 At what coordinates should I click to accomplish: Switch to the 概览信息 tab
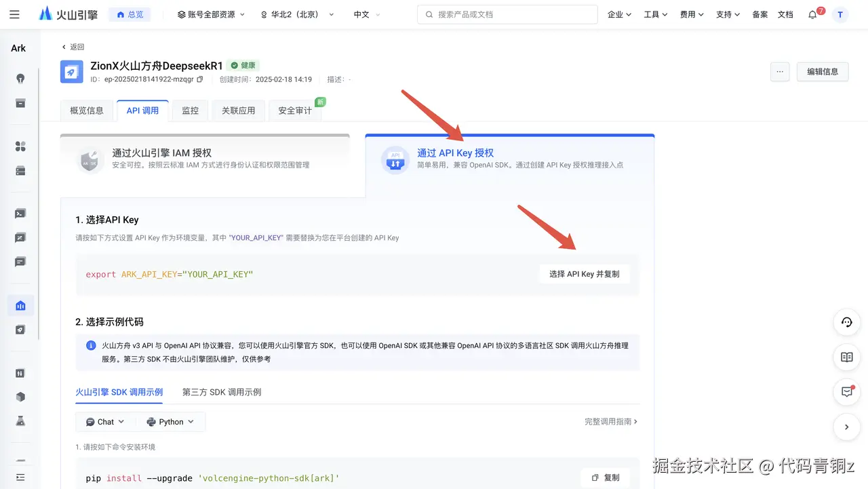(87, 111)
